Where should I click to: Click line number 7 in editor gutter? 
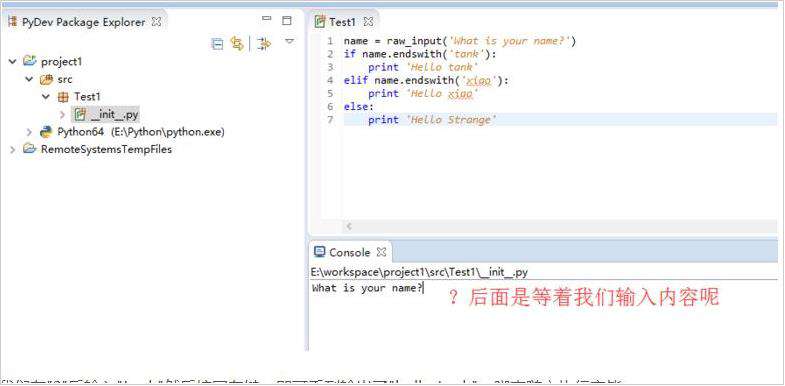(x=330, y=120)
